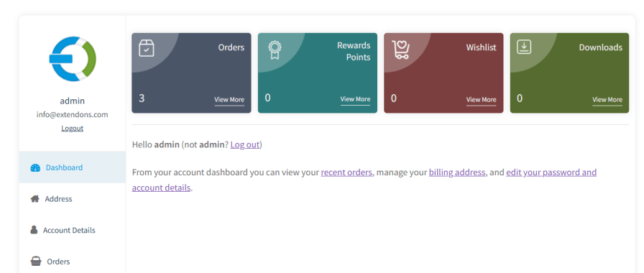Viewport: 644px width, 273px height.
Task: Open the billing address link
Action: 457,172
